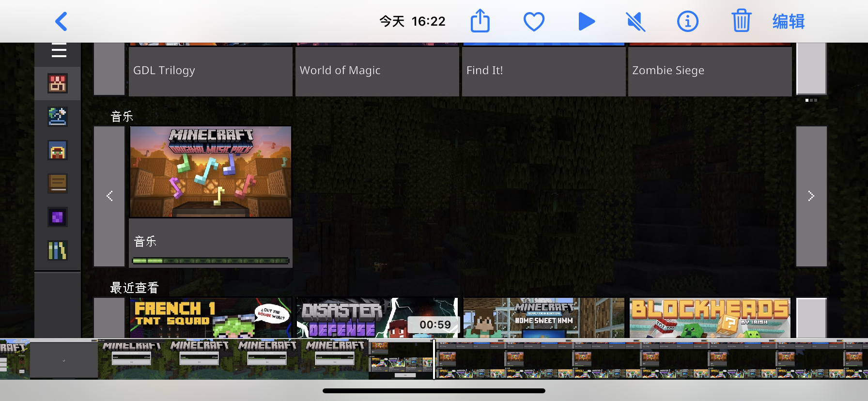868x401 pixels.
Task: Tap the white playhead on the video scrubber
Action: tap(434, 359)
